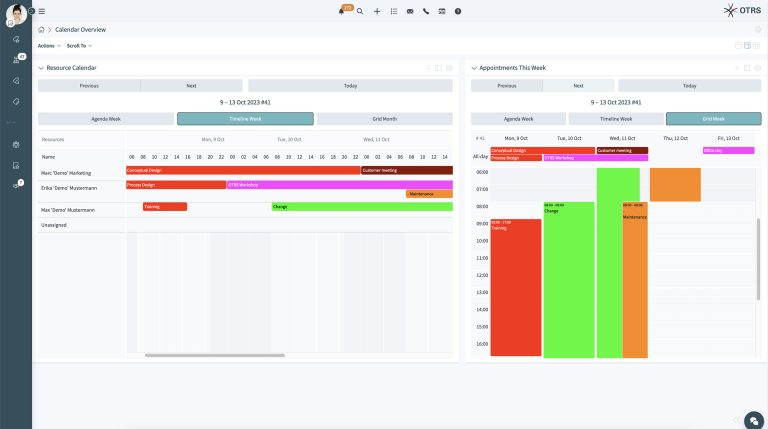This screenshot has height=429, width=768.
Task: Toggle the hamburger sidebar menu
Action: click(x=41, y=11)
